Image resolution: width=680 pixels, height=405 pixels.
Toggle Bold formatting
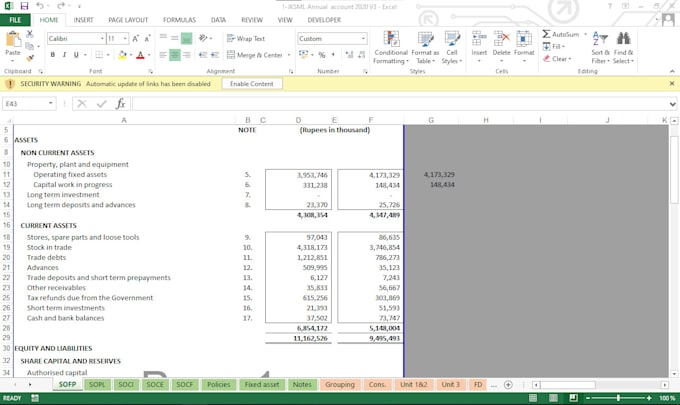[x=52, y=55]
